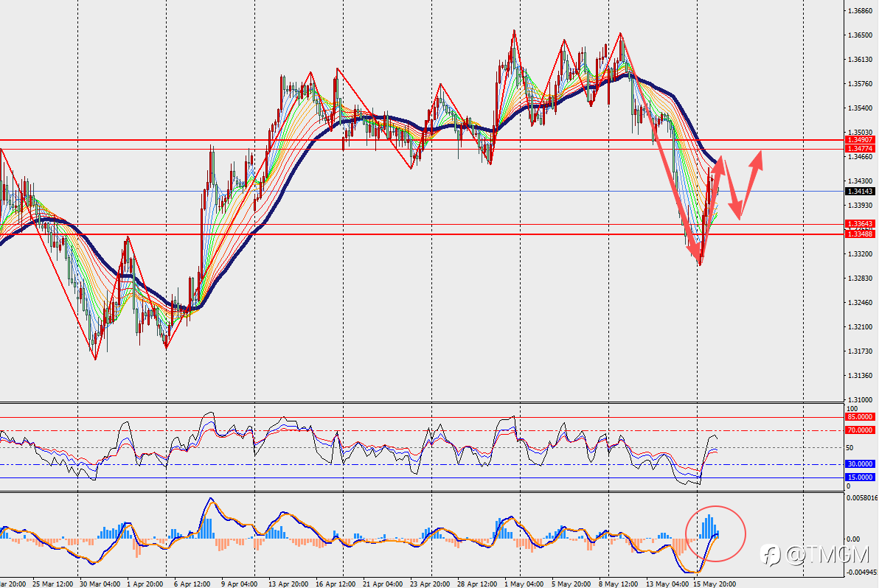Click the 9 Apr 04:00 time label
Viewport: 879px width, 588px height.
pyautogui.click(x=240, y=584)
